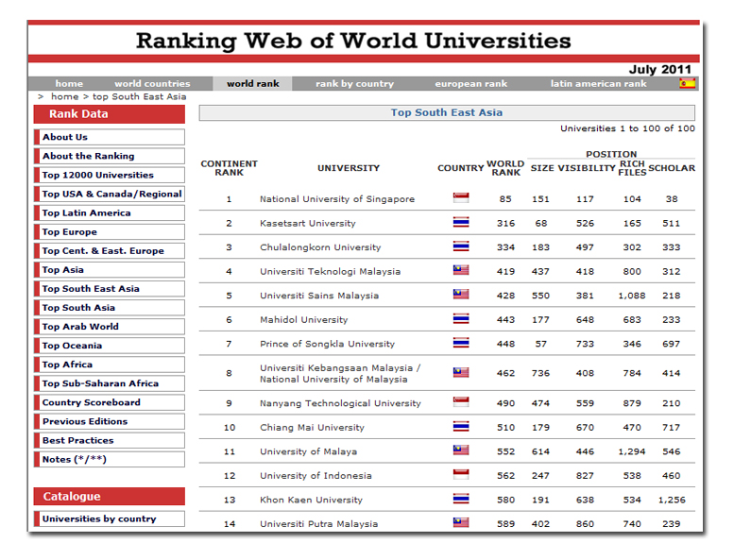Open Universiti Sains Malaysia link
Viewport: 734px width, 560px height.
[x=319, y=296]
